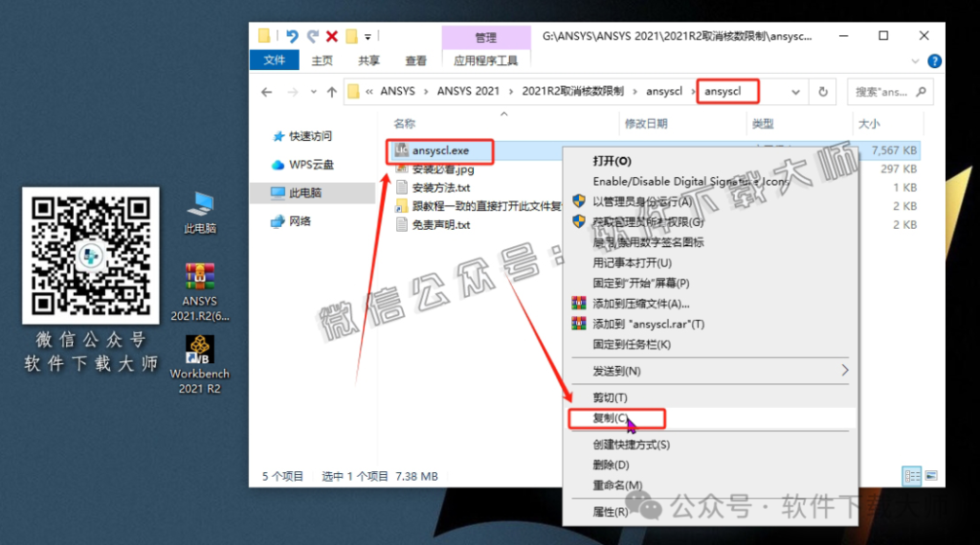980x545 pixels.
Task: Sort files by 大小 column header
Action: pos(869,124)
